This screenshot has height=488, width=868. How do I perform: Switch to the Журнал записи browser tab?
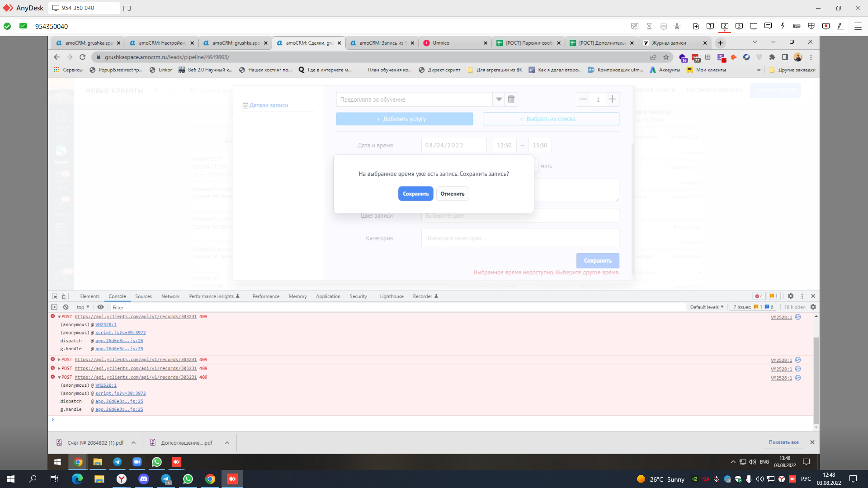(675, 43)
